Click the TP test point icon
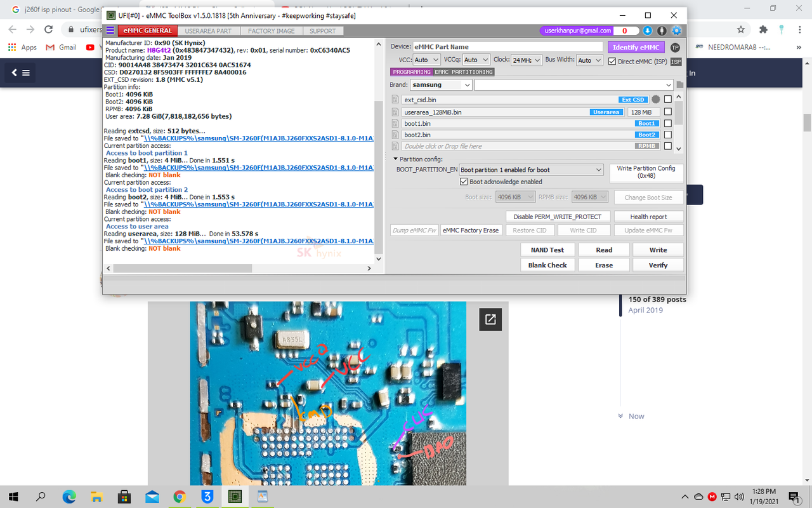This screenshot has height=508, width=812. pyautogui.click(x=675, y=48)
